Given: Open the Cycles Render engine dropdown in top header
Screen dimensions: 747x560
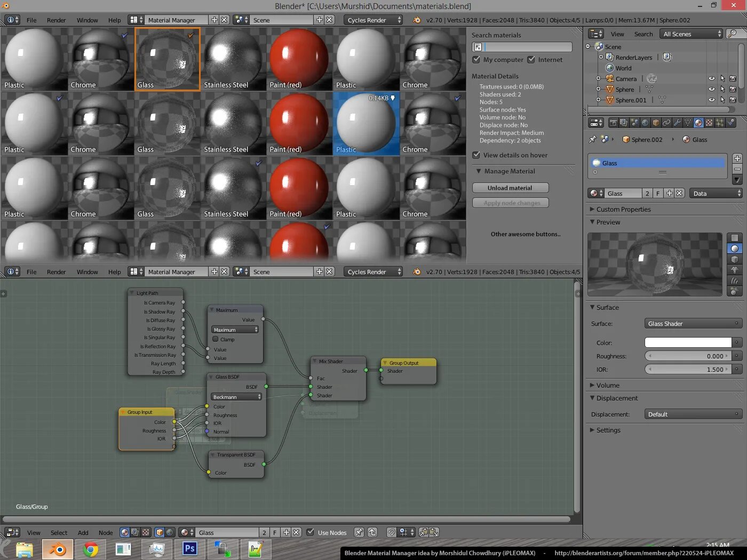Looking at the screenshot, I should tap(373, 20).
